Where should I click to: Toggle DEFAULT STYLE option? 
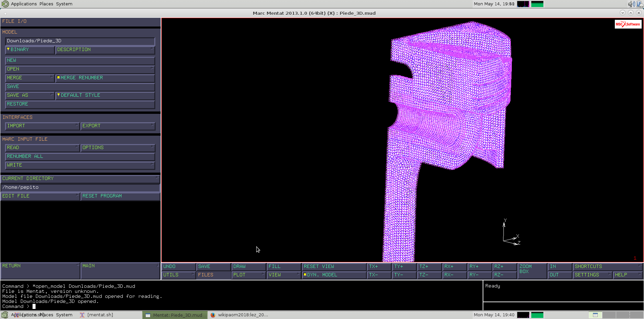pyautogui.click(x=105, y=95)
